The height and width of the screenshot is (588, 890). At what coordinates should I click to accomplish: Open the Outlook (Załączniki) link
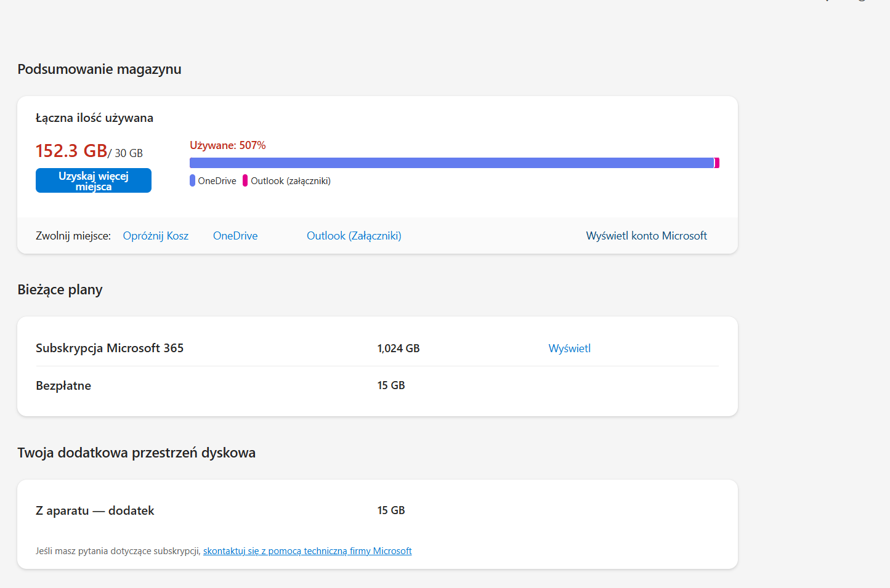pyautogui.click(x=354, y=236)
